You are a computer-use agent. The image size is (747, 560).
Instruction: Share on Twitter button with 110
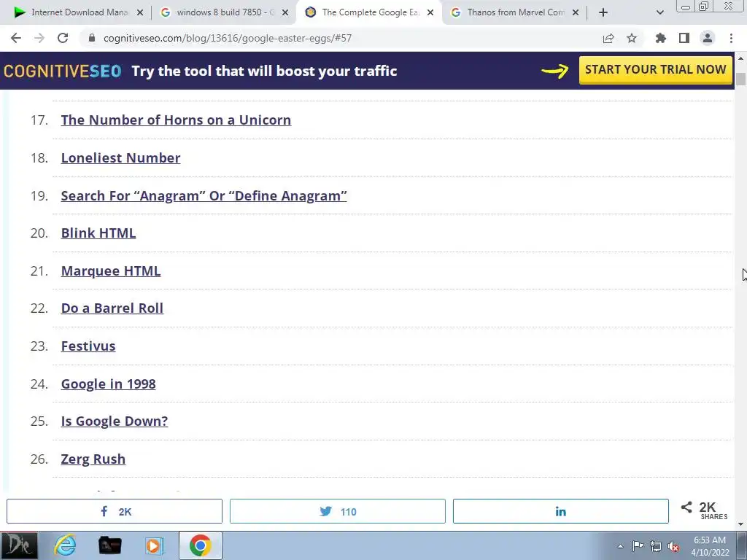tap(337, 511)
